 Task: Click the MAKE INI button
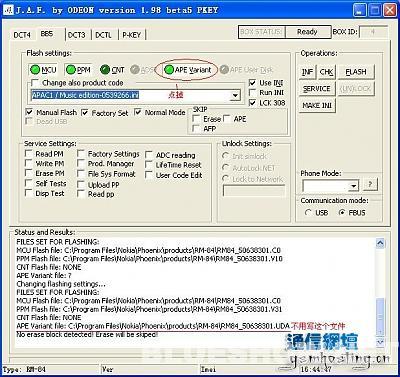pyautogui.click(x=317, y=105)
